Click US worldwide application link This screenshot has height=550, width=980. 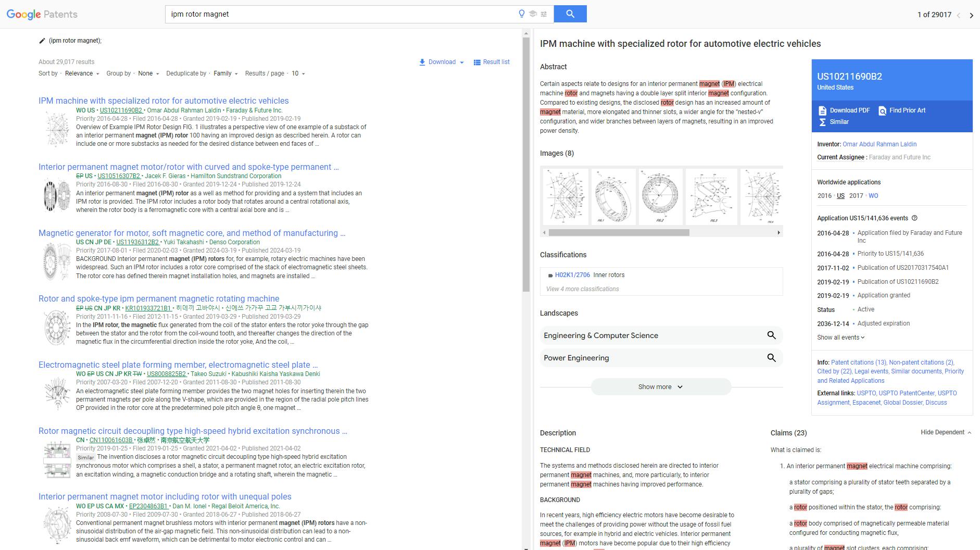(x=840, y=196)
